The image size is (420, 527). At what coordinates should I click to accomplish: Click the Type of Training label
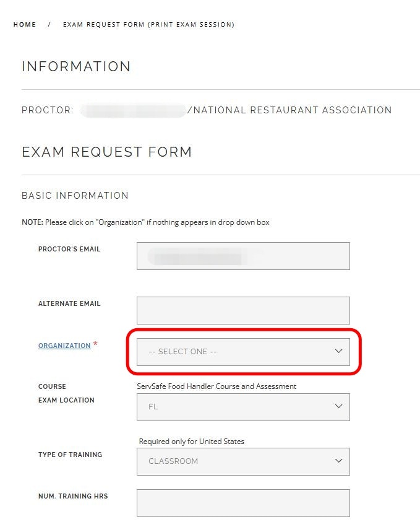pyautogui.click(x=70, y=455)
